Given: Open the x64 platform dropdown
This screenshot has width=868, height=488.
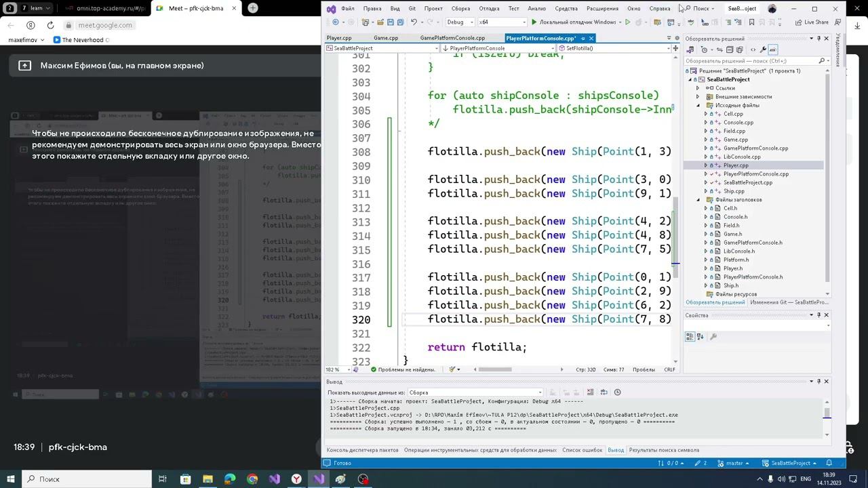Looking at the screenshot, I should pyautogui.click(x=502, y=22).
